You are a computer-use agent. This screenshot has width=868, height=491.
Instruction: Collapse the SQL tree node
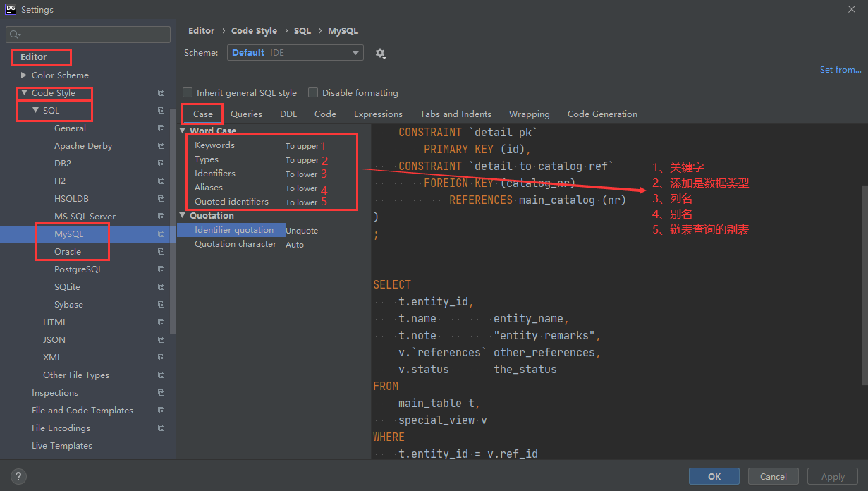click(x=35, y=110)
